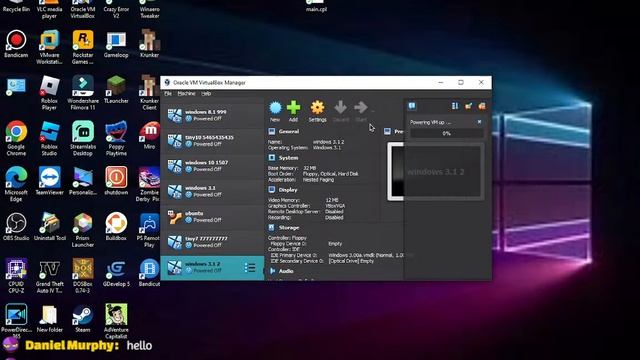This screenshot has height=360, width=640.
Task: Open the Help menu
Action: (206, 93)
